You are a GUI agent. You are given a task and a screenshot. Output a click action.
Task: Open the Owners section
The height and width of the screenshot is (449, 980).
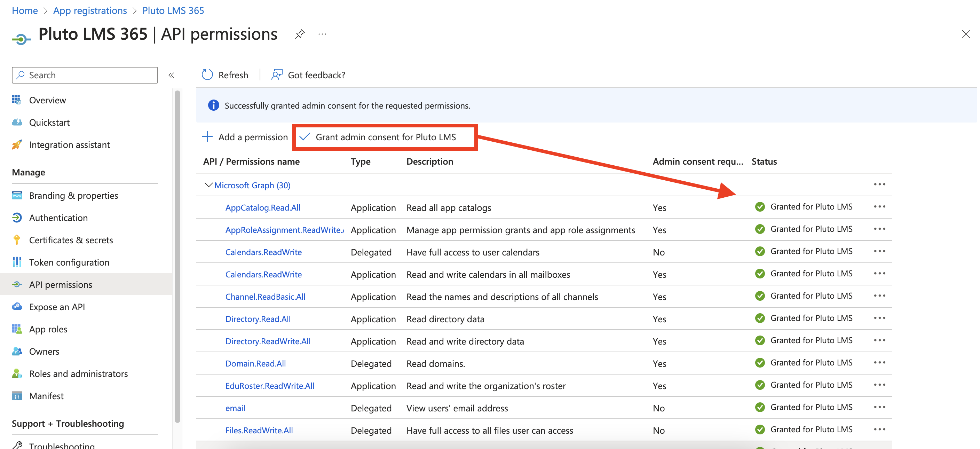point(44,351)
